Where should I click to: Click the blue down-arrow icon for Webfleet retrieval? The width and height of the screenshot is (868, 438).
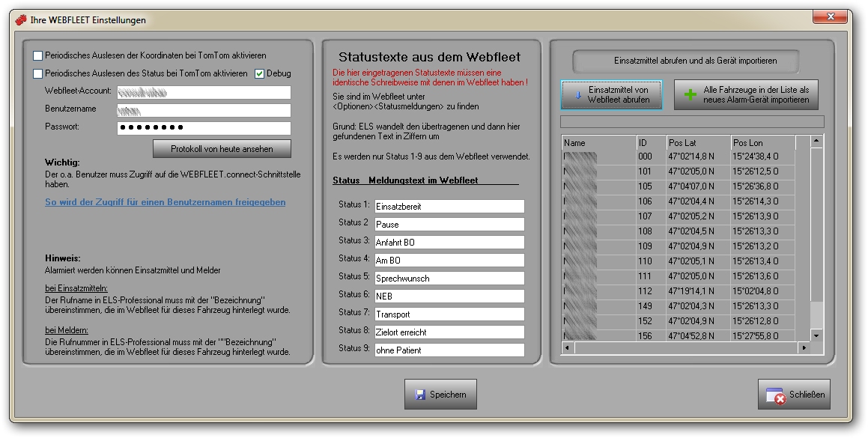(x=578, y=94)
